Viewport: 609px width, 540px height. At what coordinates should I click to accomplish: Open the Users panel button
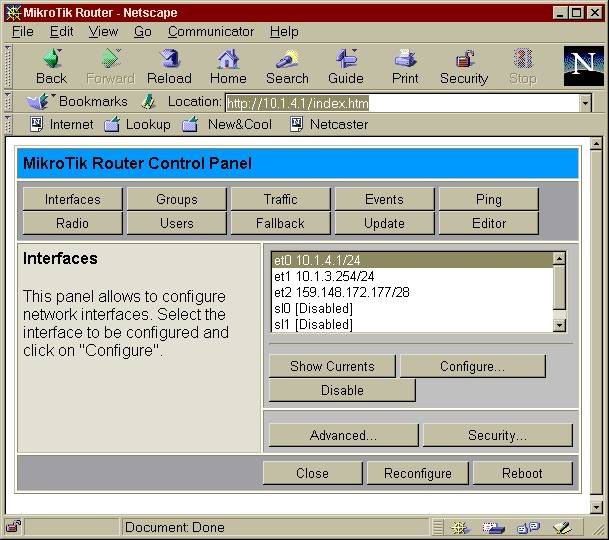177,223
